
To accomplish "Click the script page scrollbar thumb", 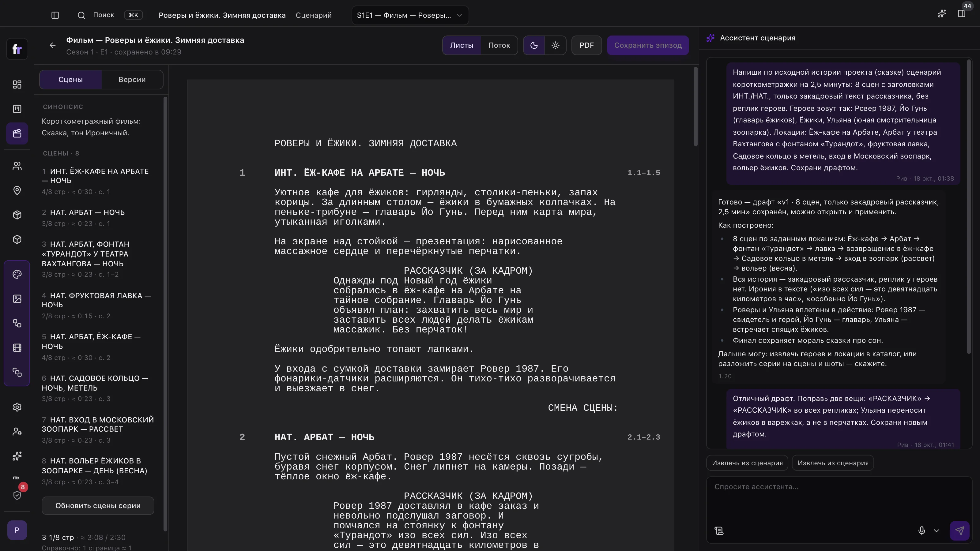I will (695, 107).
